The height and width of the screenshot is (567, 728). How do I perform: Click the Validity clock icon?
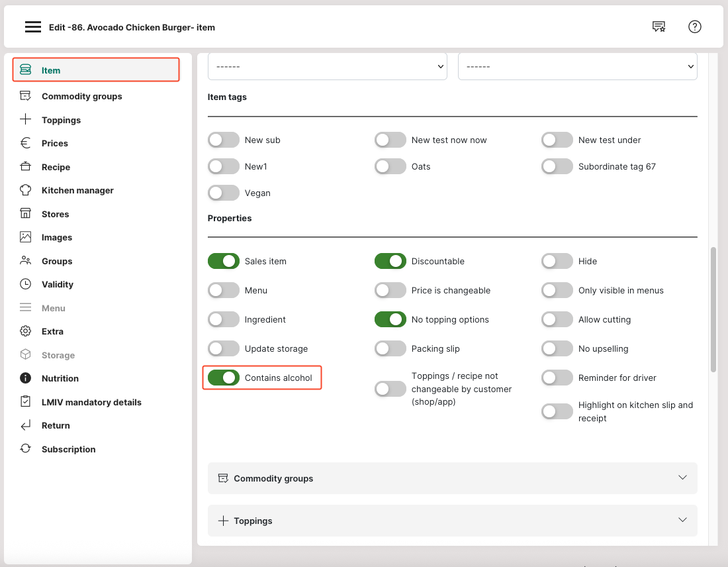26,284
